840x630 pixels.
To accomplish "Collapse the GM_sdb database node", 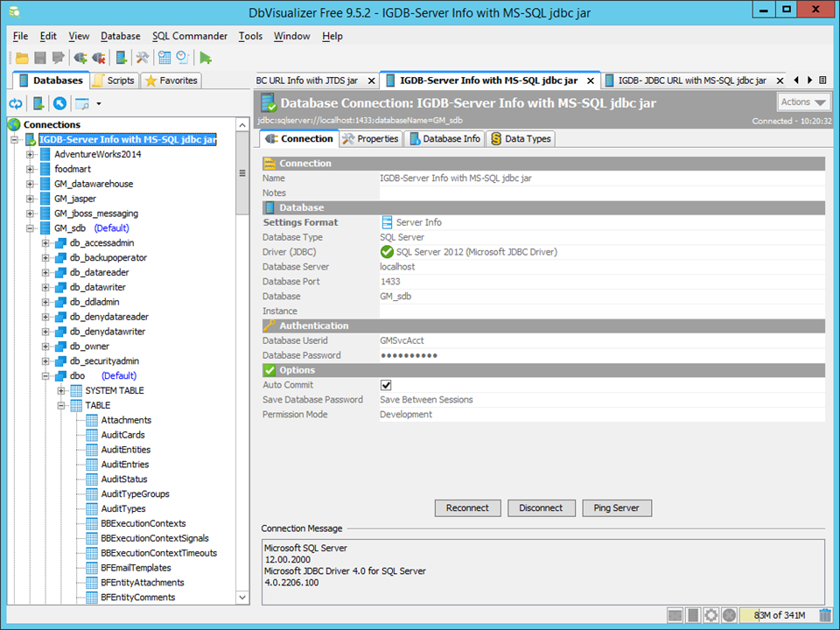I will 30,228.
